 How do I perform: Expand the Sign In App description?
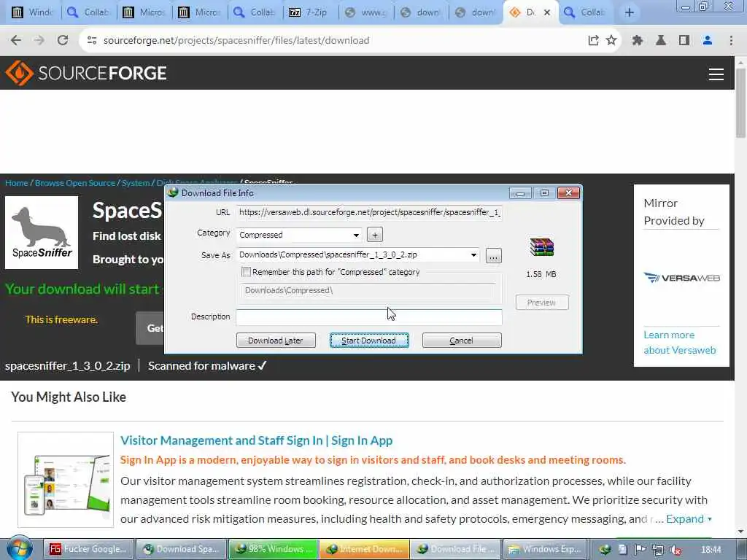click(689, 518)
